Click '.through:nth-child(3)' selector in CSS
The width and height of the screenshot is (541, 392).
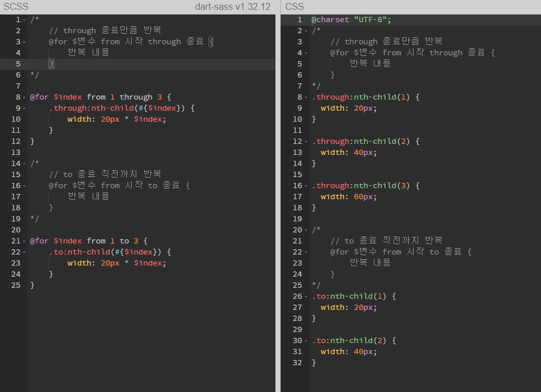click(x=360, y=185)
